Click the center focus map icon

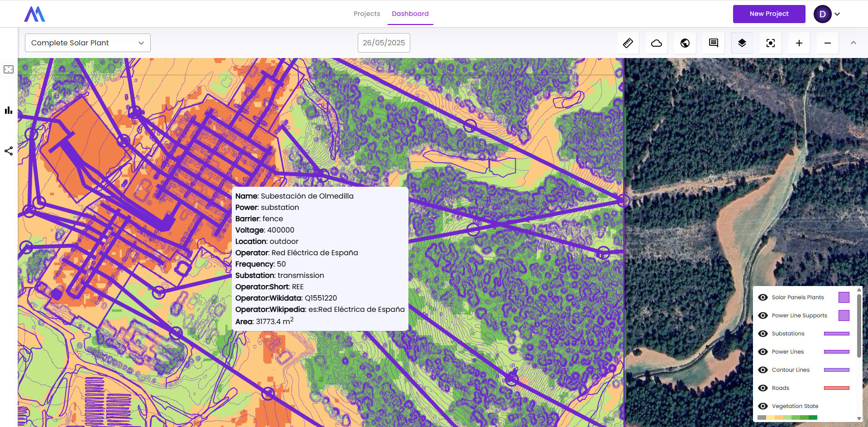click(771, 43)
